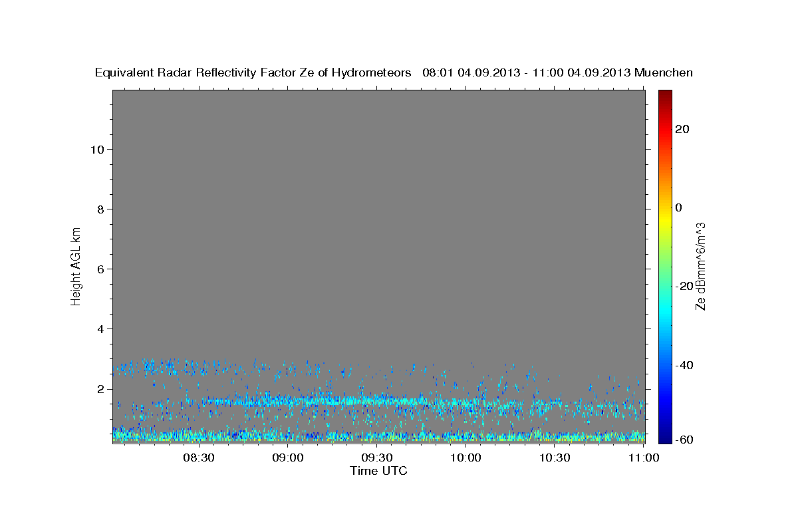
Task: Select the 10:00 time tick label
Action: click(465, 458)
